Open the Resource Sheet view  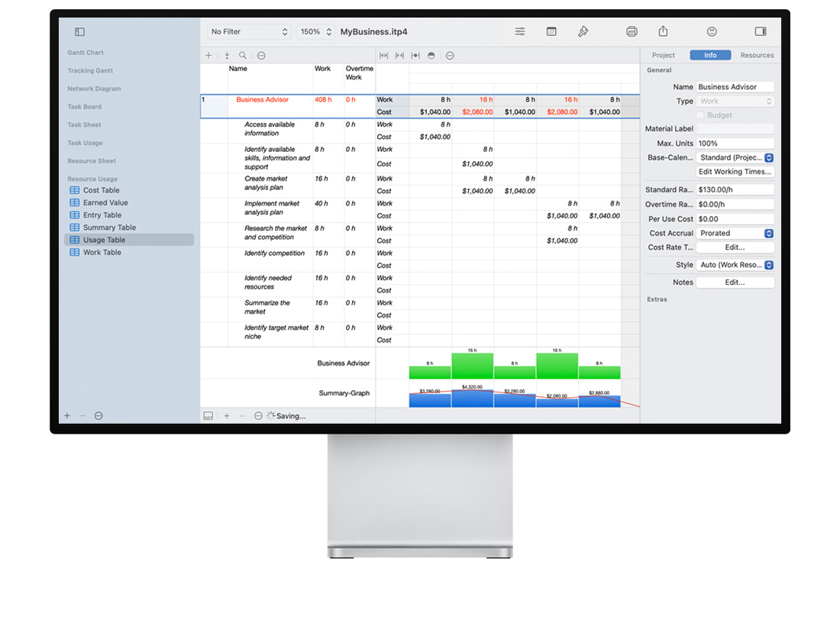point(92,160)
